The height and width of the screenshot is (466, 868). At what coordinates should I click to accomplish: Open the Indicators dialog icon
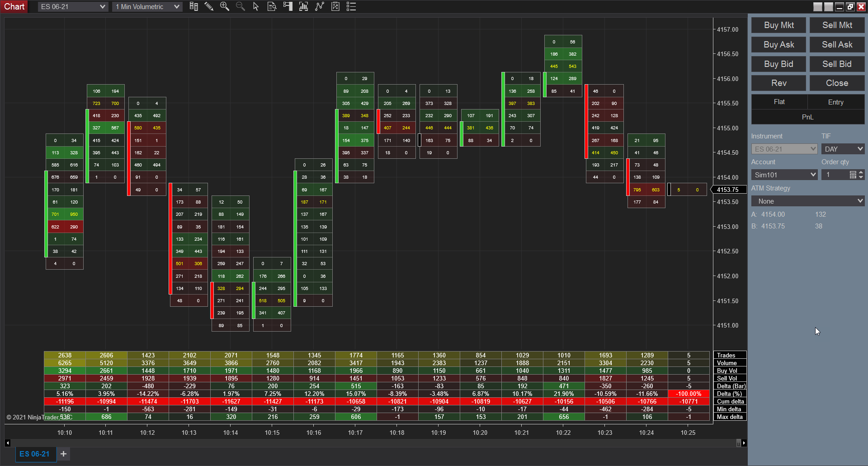pos(320,7)
